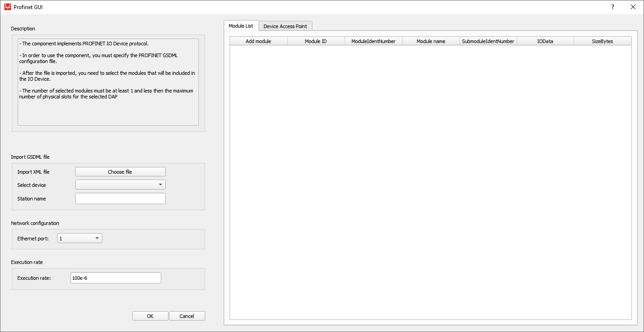
Task: Click the Station name input field
Action: (x=120, y=199)
